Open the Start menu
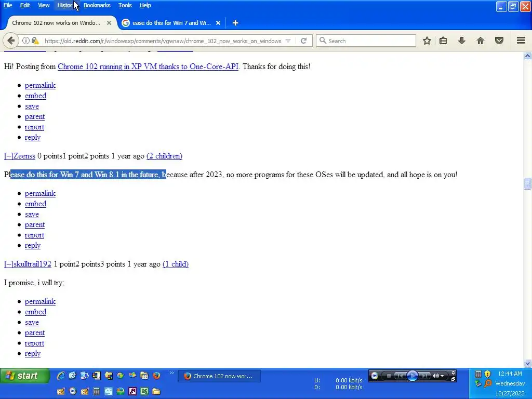 pos(24,376)
